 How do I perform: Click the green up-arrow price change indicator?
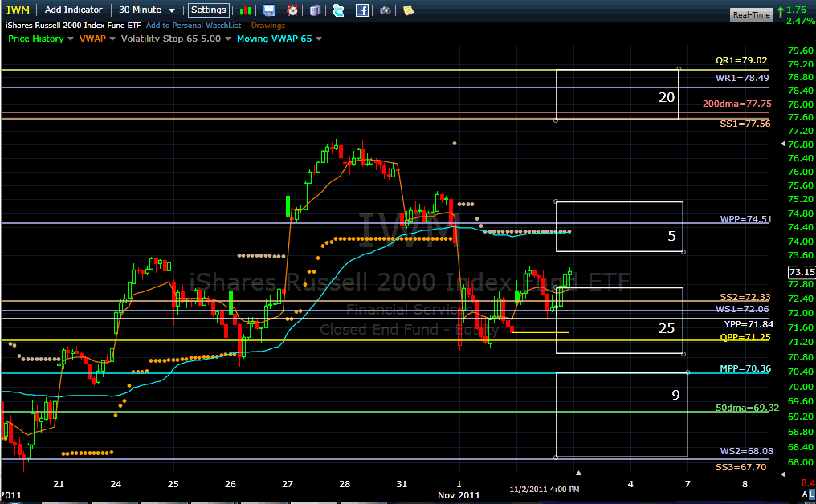(781, 11)
